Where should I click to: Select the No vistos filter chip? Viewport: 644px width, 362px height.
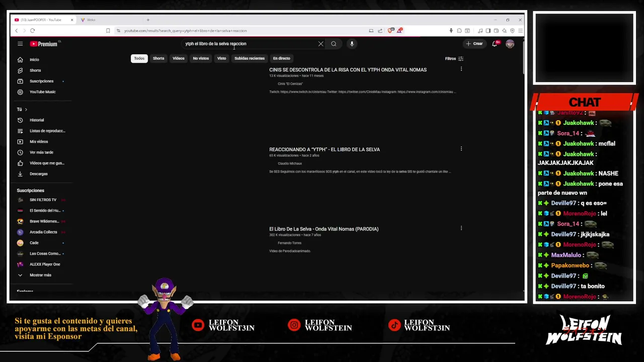pyautogui.click(x=201, y=58)
